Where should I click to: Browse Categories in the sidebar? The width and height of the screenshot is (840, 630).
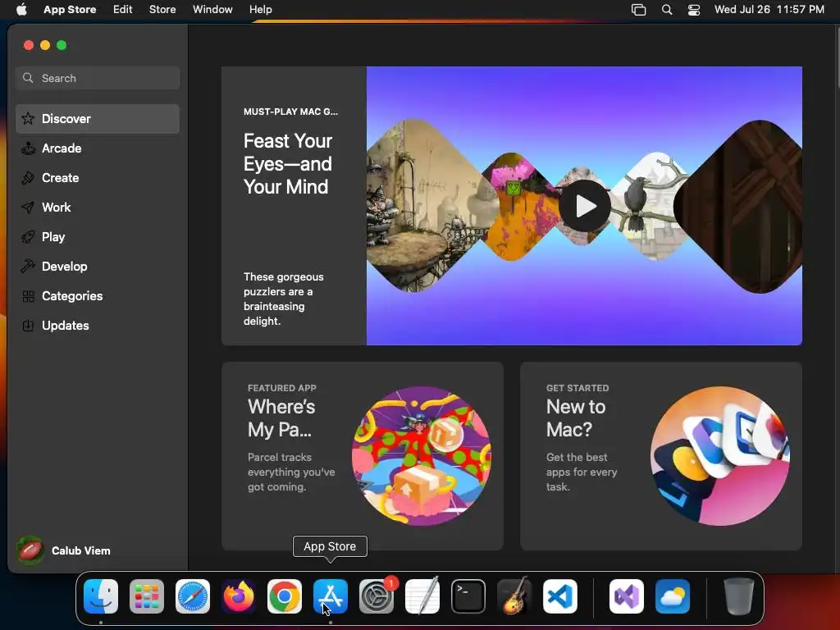click(x=98, y=295)
